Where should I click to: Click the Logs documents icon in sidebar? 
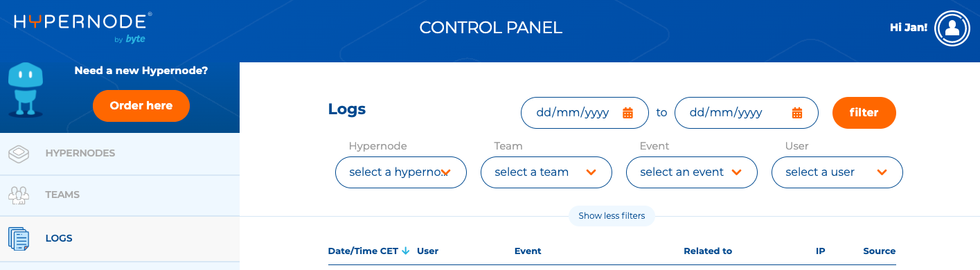[19, 238]
